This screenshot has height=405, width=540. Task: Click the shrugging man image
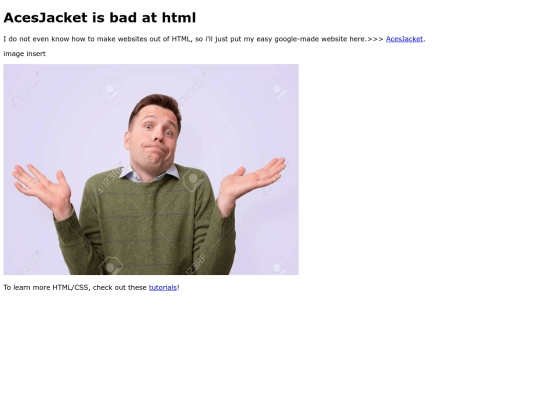pyautogui.click(x=151, y=169)
